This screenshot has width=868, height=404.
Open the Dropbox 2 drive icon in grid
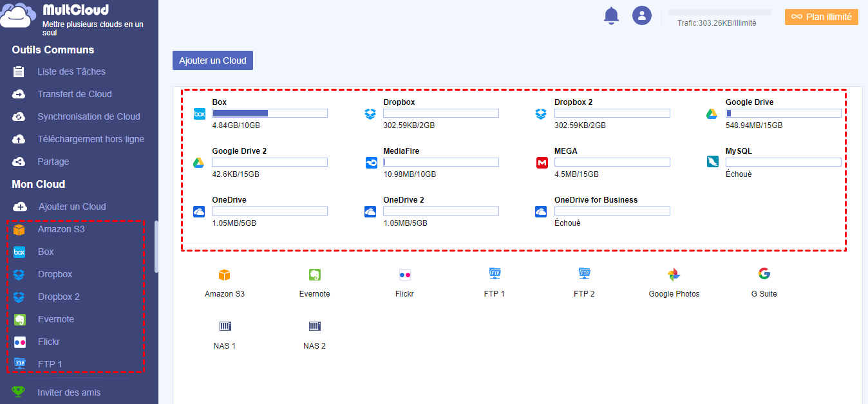click(541, 114)
